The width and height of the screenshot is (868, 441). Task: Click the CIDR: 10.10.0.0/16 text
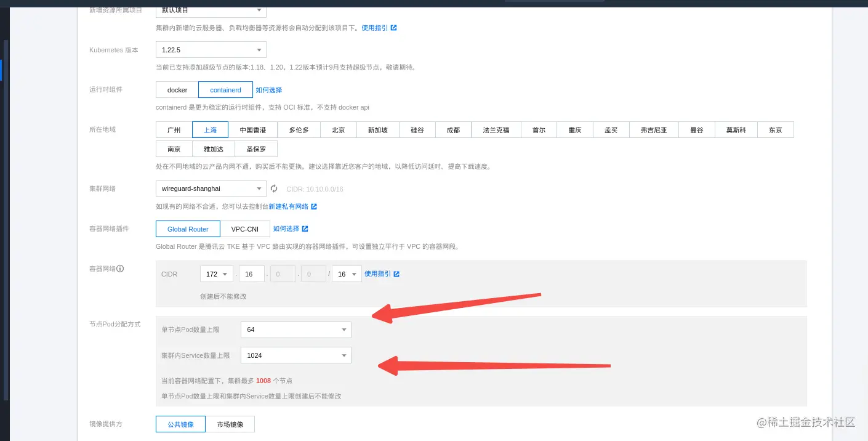point(315,189)
